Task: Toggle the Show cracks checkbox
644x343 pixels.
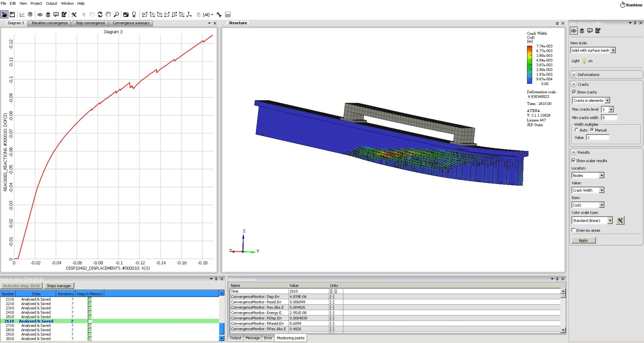Action: click(x=574, y=92)
